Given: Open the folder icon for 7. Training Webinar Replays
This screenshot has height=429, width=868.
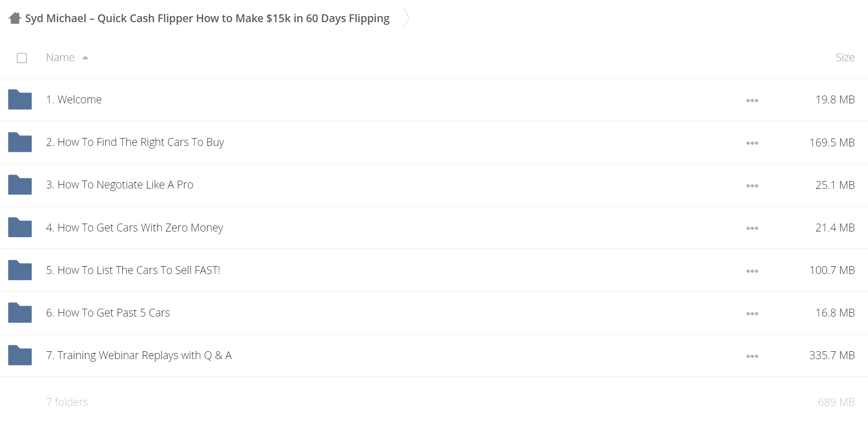Looking at the screenshot, I should point(20,355).
